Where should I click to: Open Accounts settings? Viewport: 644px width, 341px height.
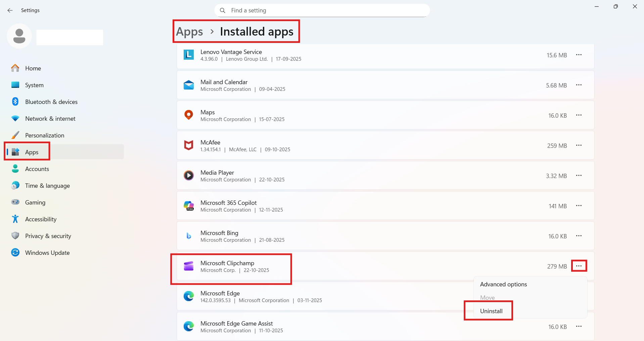37,169
